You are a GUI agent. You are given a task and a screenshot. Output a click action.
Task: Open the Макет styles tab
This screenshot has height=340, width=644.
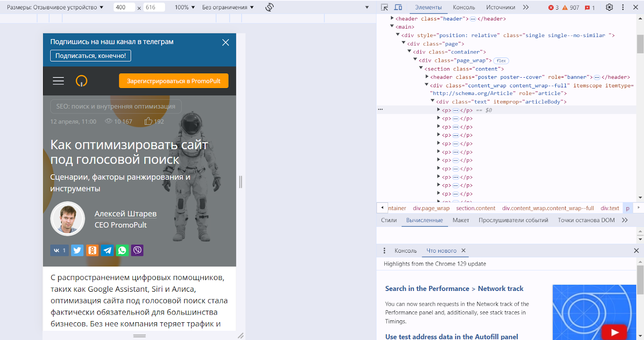tap(460, 220)
